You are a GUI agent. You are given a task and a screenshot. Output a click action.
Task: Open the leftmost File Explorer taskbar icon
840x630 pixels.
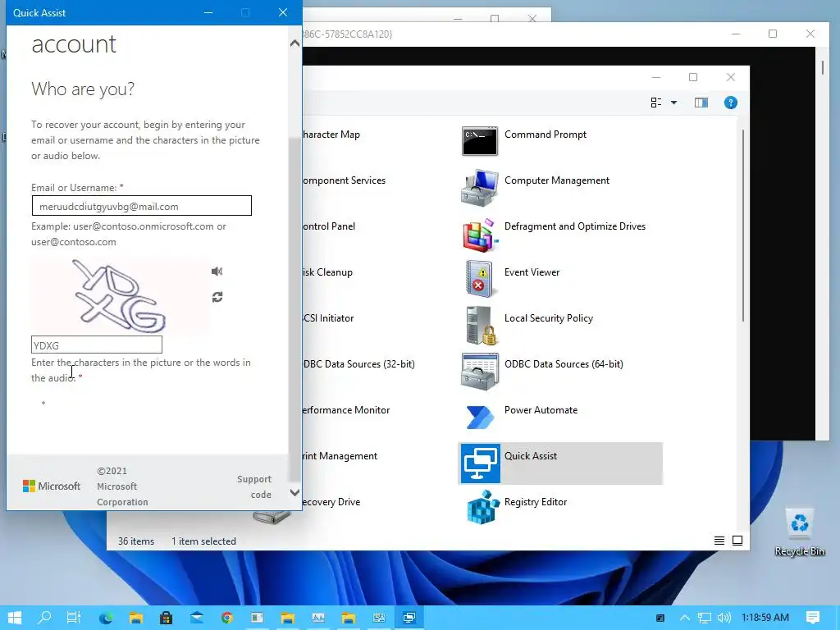[136, 618]
